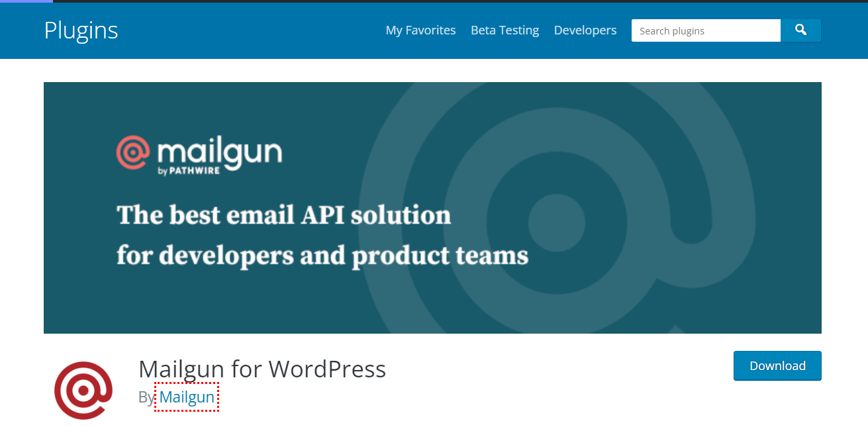Open the Mailgun author link
The width and height of the screenshot is (868, 427).
tap(187, 397)
